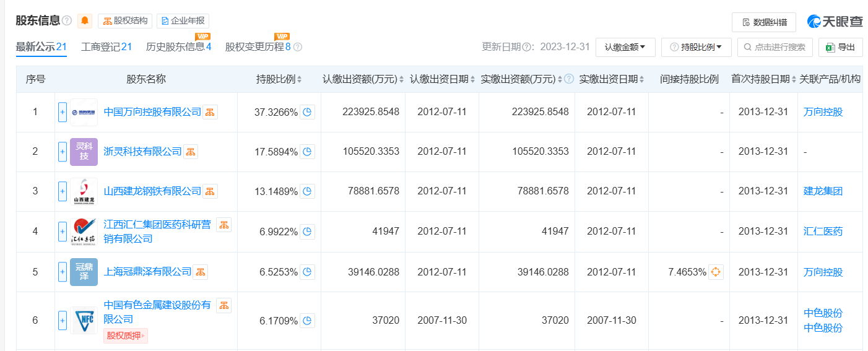
Task: Open 山西建龙钢铁有限公司 company link
Action: 152,191
